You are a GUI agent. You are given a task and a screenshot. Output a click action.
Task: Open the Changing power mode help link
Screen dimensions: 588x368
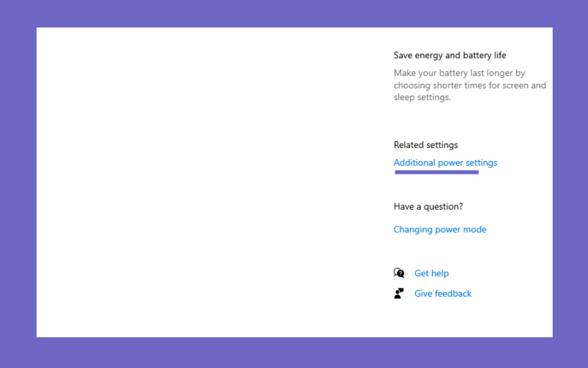point(440,230)
